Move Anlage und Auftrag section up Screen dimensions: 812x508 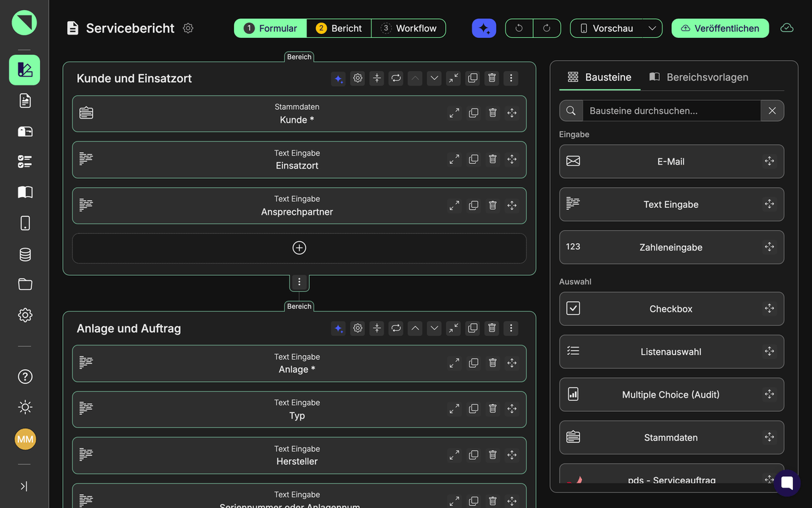(x=415, y=329)
